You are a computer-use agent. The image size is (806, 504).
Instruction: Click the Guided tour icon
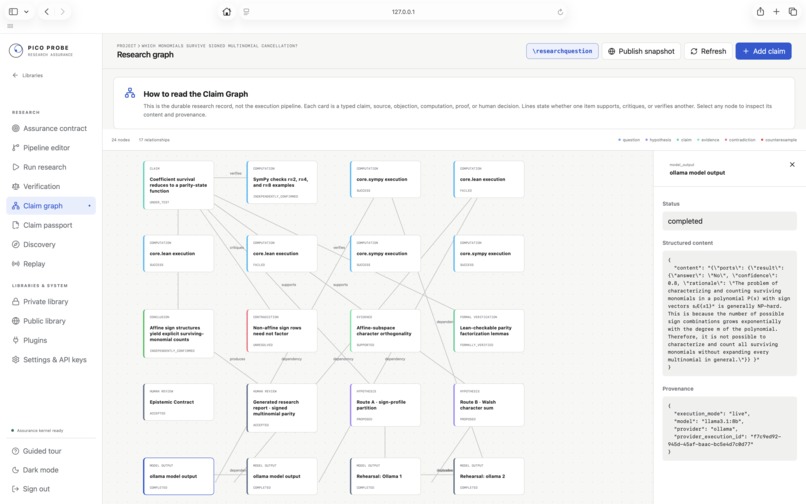[x=15, y=451]
